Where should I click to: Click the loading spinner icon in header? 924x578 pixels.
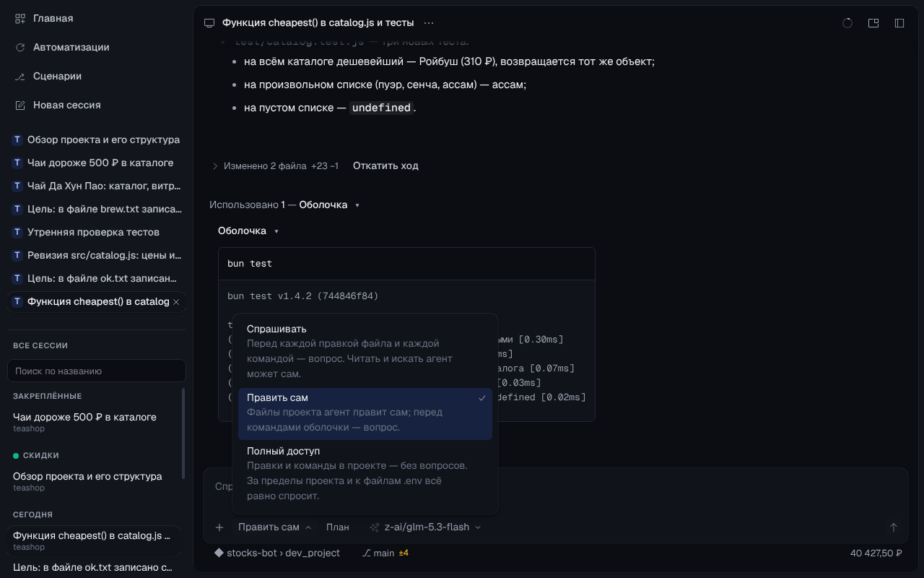pos(847,23)
